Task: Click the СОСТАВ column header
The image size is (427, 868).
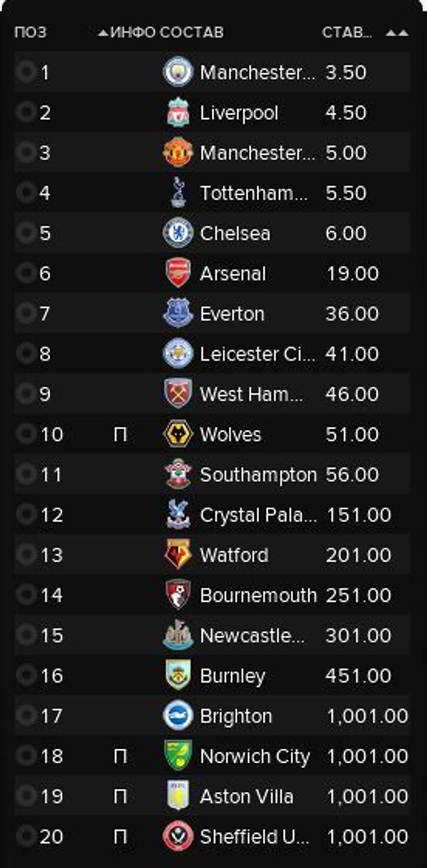Action: pyautogui.click(x=191, y=32)
